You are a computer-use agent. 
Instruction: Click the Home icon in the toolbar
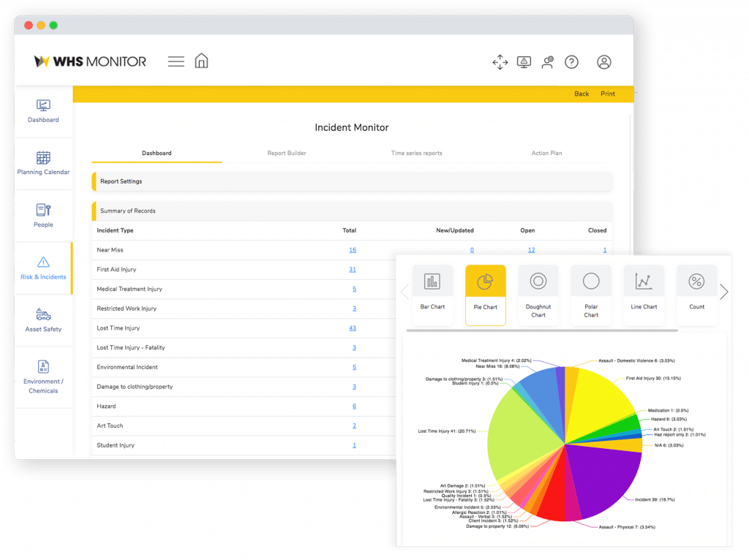click(x=201, y=61)
